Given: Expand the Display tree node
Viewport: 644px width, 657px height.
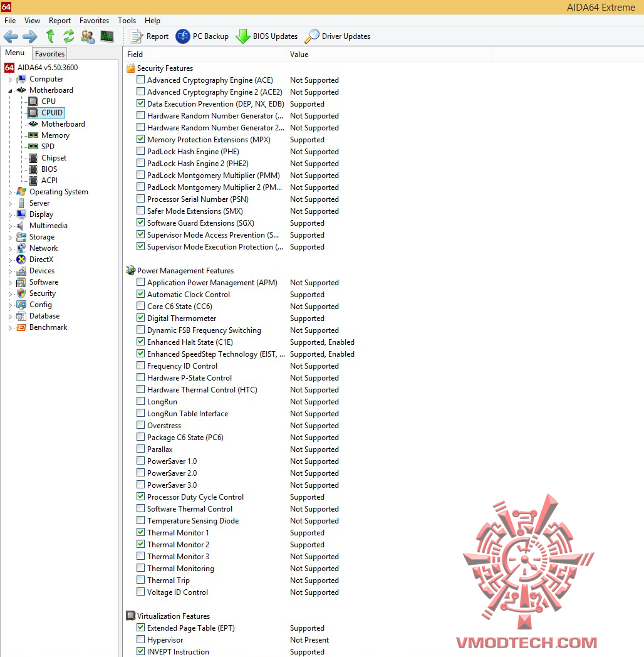Looking at the screenshot, I should pos(10,215).
